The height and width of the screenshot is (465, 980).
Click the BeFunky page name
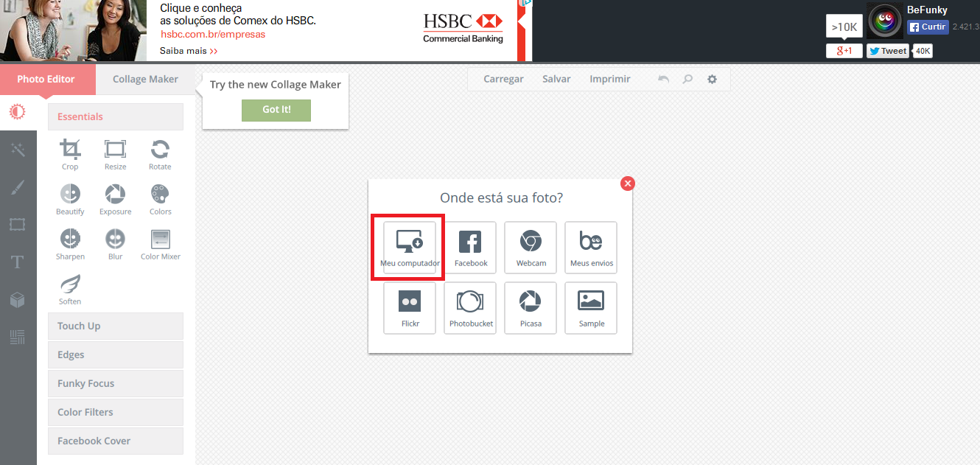pyautogui.click(x=927, y=10)
